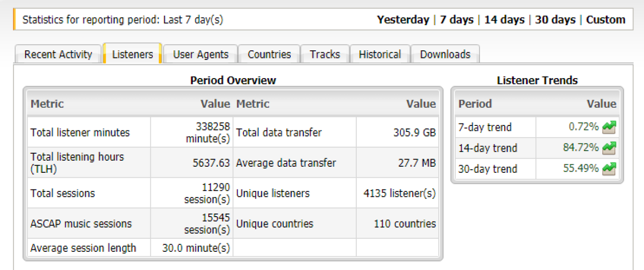This screenshot has height=270, width=644.
Task: Click the Unique listeners value cell
Action: pos(399,193)
